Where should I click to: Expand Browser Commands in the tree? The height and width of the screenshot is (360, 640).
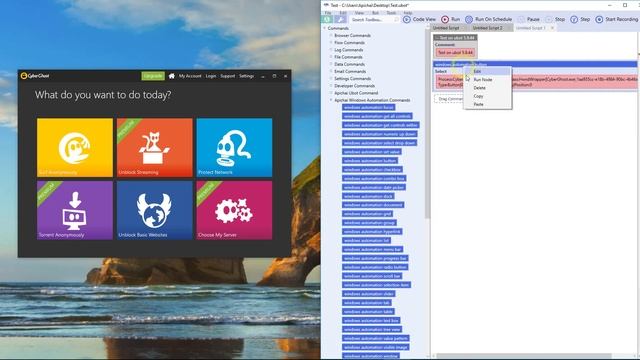click(331, 36)
